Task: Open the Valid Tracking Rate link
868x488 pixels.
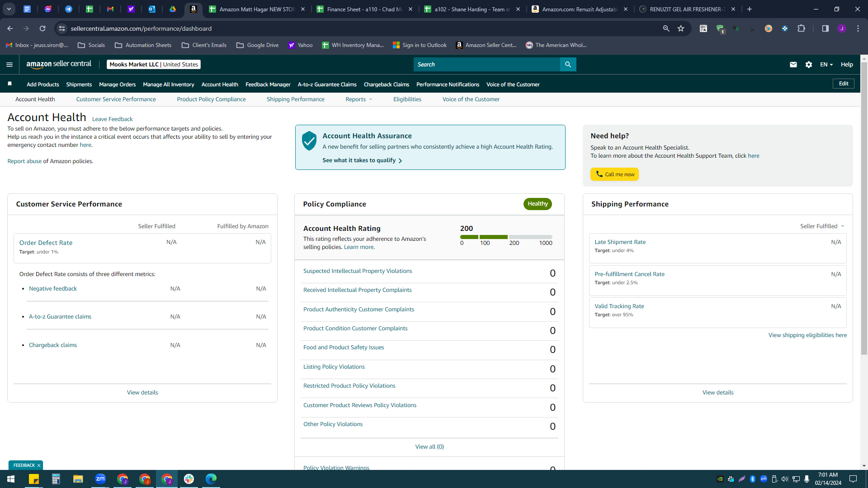Action: [x=619, y=306]
